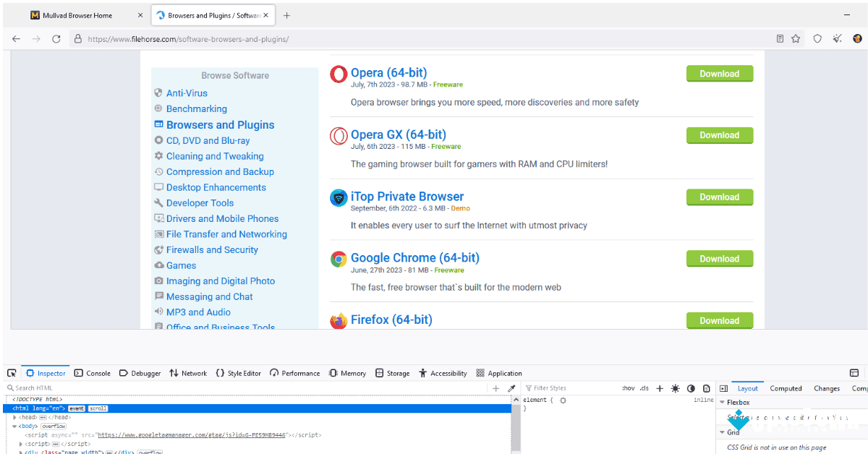Select the element picker tool in DevTools
This screenshot has height=454, width=868.
pos(12,372)
